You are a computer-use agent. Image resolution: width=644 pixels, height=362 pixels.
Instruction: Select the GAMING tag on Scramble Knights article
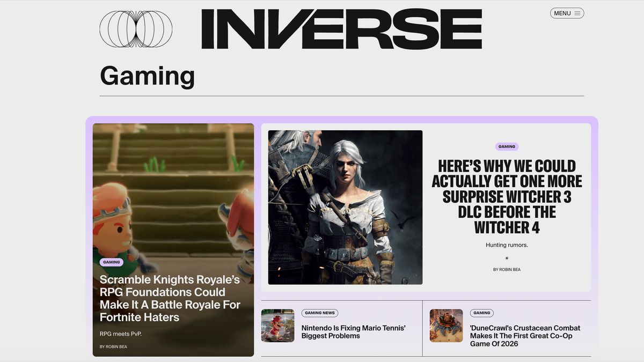click(112, 262)
